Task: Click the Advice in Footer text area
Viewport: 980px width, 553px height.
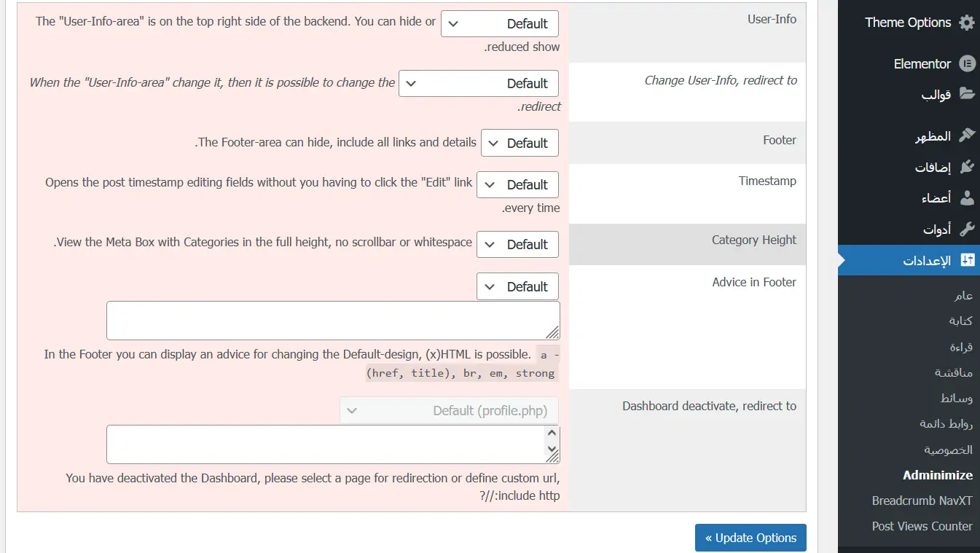Action: pyautogui.click(x=332, y=321)
